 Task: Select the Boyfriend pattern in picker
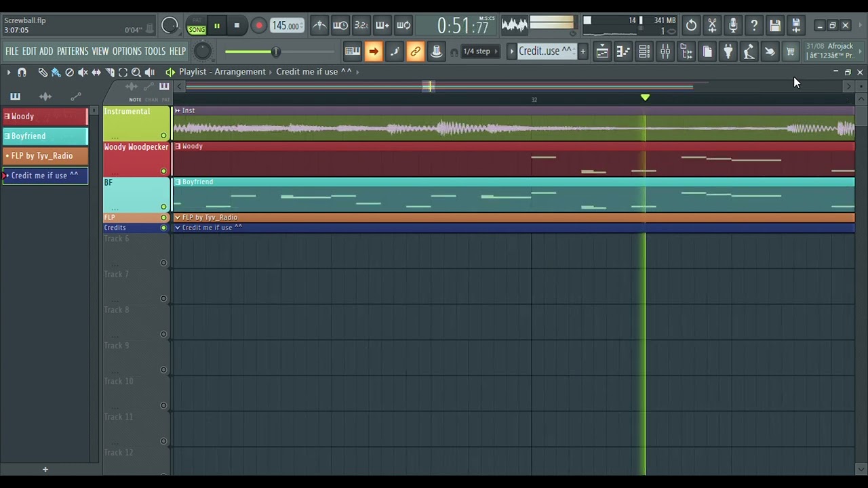coord(45,136)
